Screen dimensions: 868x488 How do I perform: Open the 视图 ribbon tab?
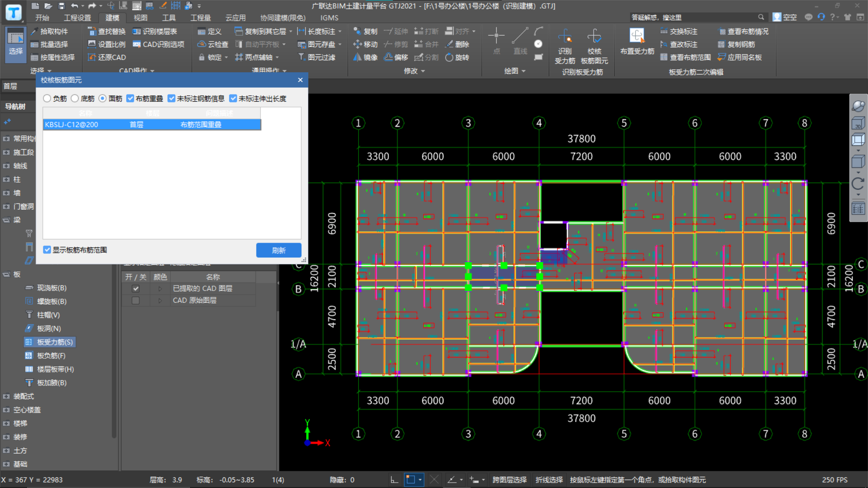point(141,18)
